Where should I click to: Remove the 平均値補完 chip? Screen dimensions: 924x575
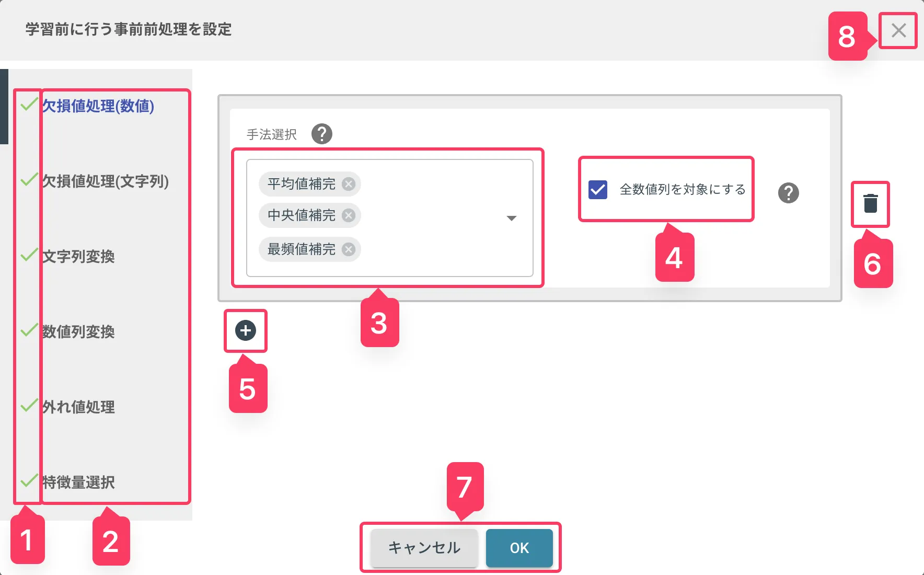coord(349,184)
